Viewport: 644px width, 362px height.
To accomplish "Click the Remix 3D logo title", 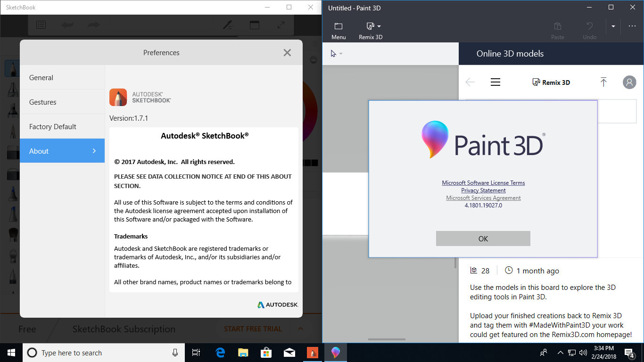I will point(551,82).
